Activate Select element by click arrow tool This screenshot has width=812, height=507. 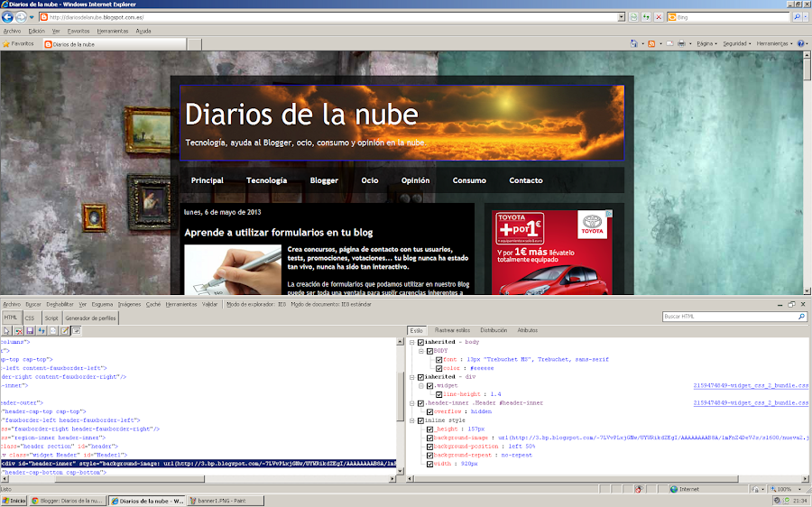[6, 330]
